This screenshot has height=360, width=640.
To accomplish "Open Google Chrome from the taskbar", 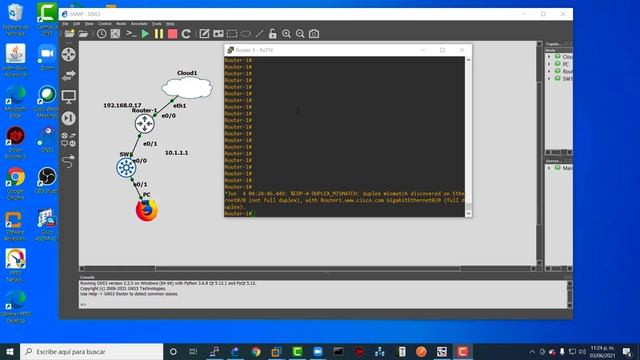I will tap(256, 351).
